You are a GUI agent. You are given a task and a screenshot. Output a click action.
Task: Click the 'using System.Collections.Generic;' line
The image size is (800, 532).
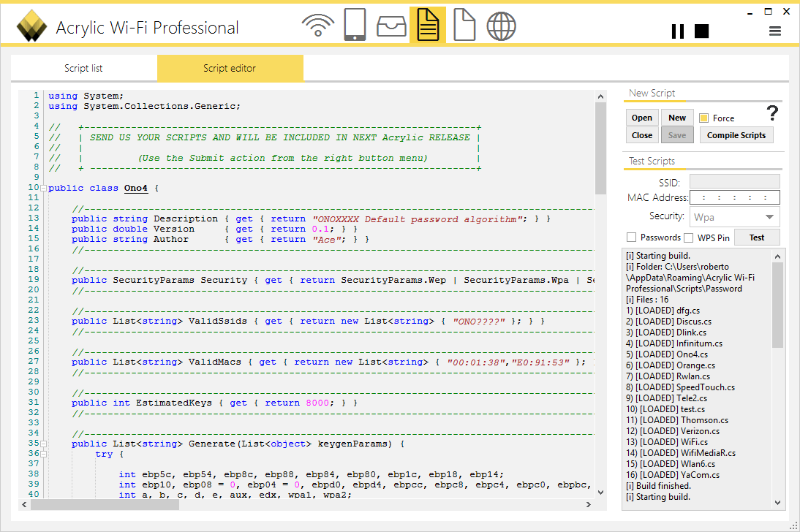[144, 106]
